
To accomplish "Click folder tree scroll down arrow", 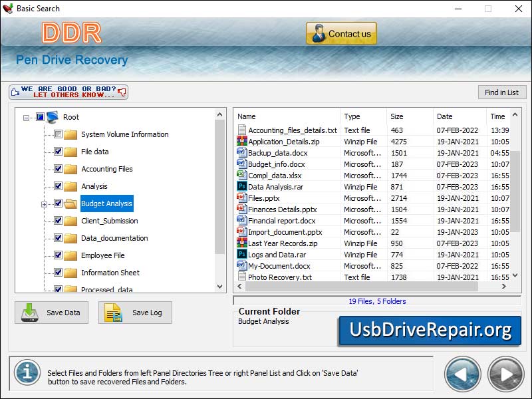I will click(220, 287).
